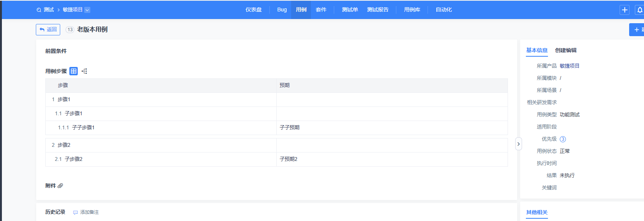The width and height of the screenshot is (644, 221).
Task: Go to 测试报告 menu
Action: [x=378, y=10]
